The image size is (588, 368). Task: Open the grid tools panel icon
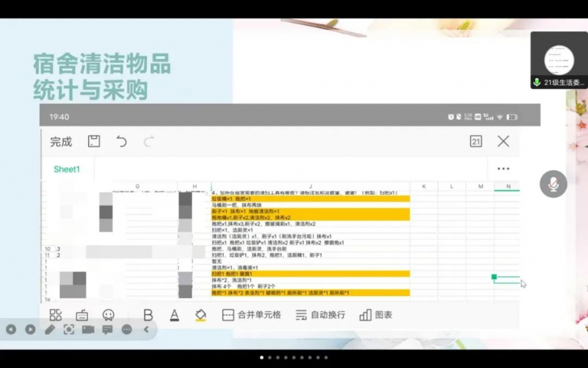tap(56, 315)
